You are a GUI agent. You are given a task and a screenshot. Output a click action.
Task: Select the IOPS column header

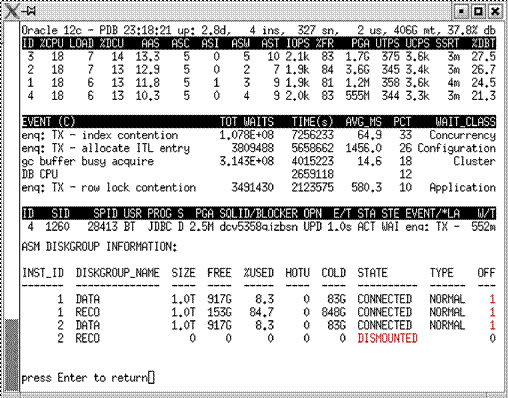298,43
